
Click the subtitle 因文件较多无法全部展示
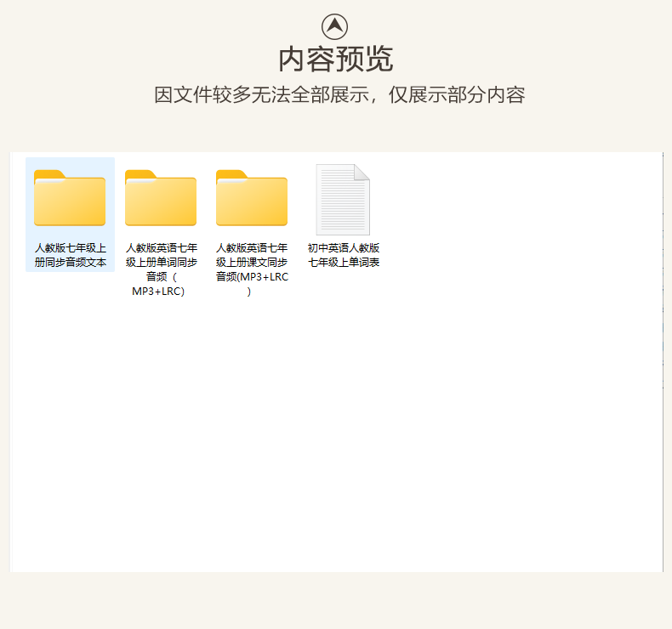pos(262,94)
